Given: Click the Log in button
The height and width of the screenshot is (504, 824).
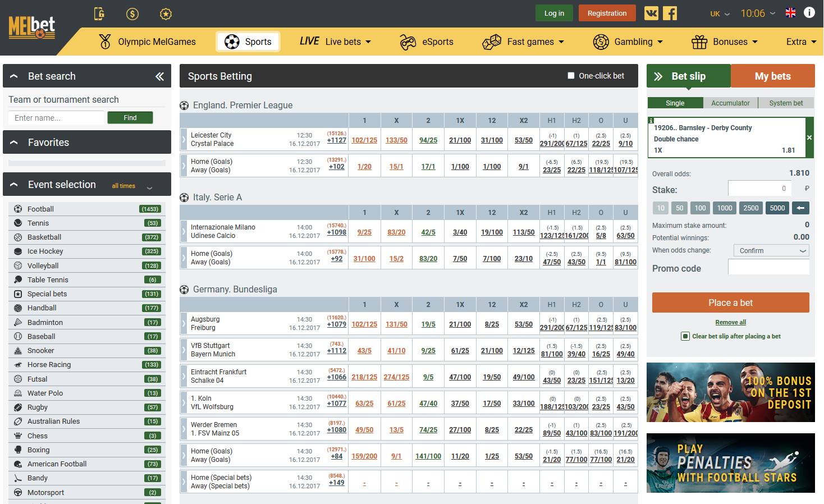Looking at the screenshot, I should (x=554, y=13).
